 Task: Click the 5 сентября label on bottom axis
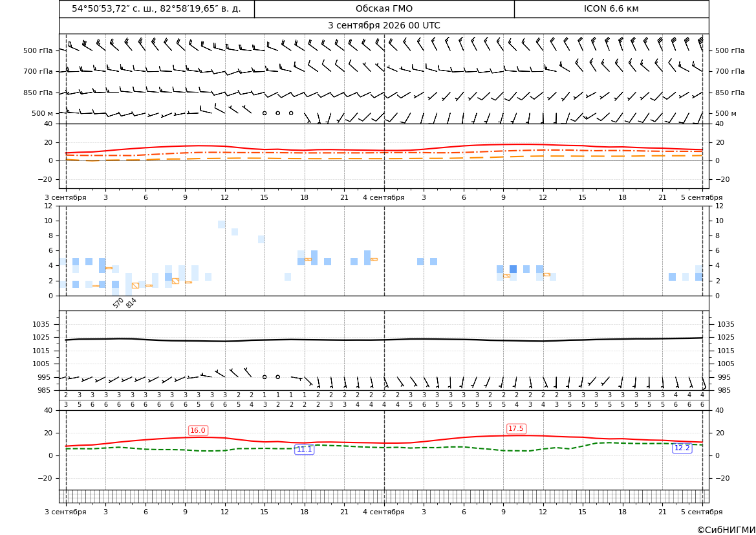click(702, 512)
